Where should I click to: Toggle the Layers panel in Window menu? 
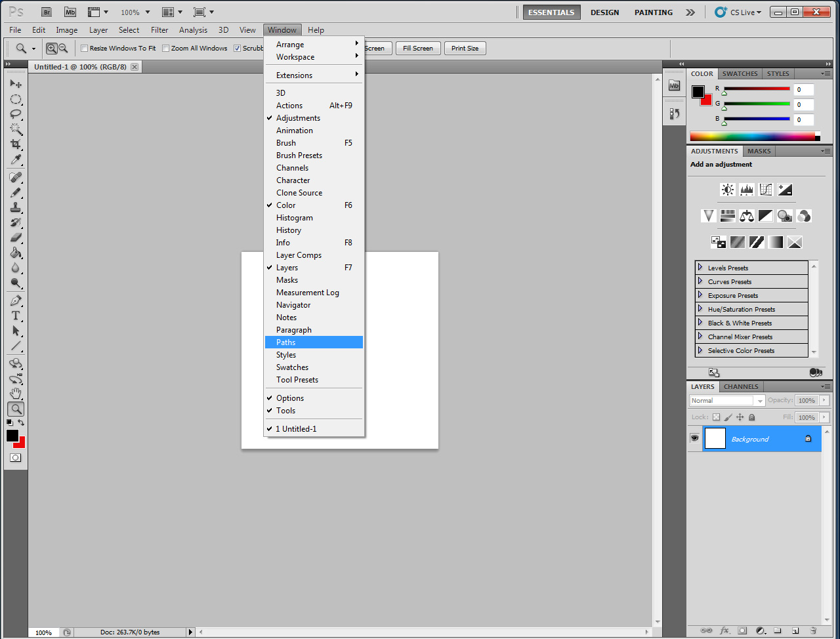pyautogui.click(x=314, y=268)
